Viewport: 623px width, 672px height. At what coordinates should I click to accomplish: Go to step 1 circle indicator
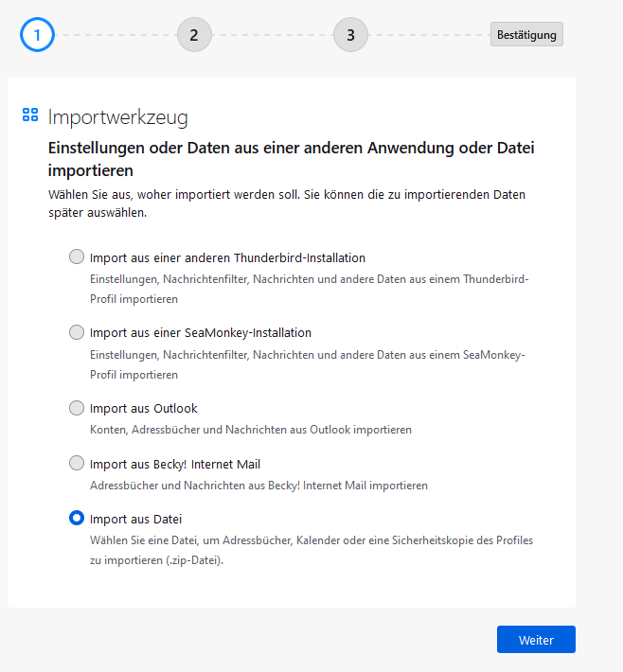coord(37,35)
